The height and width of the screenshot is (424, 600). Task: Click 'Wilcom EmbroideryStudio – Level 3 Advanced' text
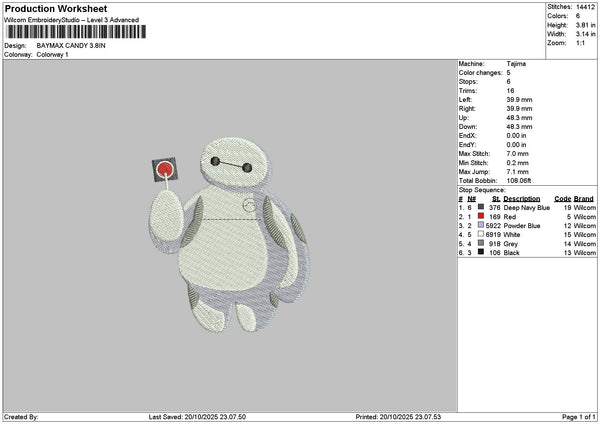pyautogui.click(x=72, y=20)
